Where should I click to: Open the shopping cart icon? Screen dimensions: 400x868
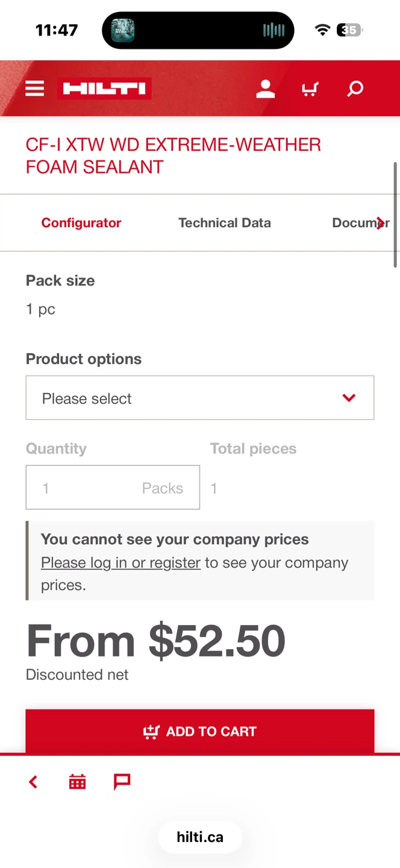(310, 90)
